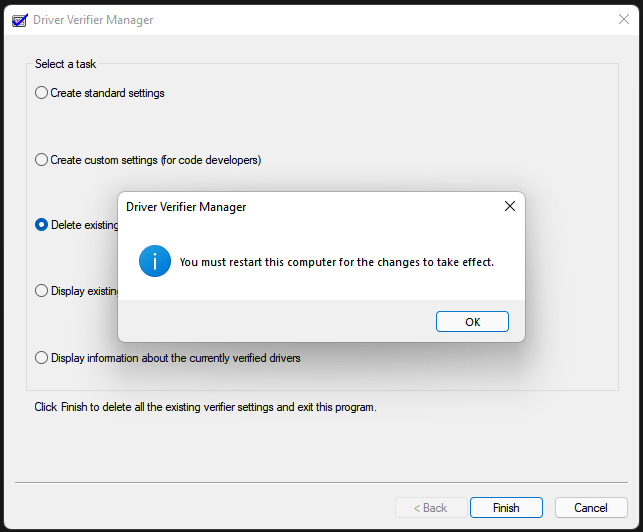643x532 pixels.
Task: Pick the Display existing settings radio button
Action: pos(41,291)
